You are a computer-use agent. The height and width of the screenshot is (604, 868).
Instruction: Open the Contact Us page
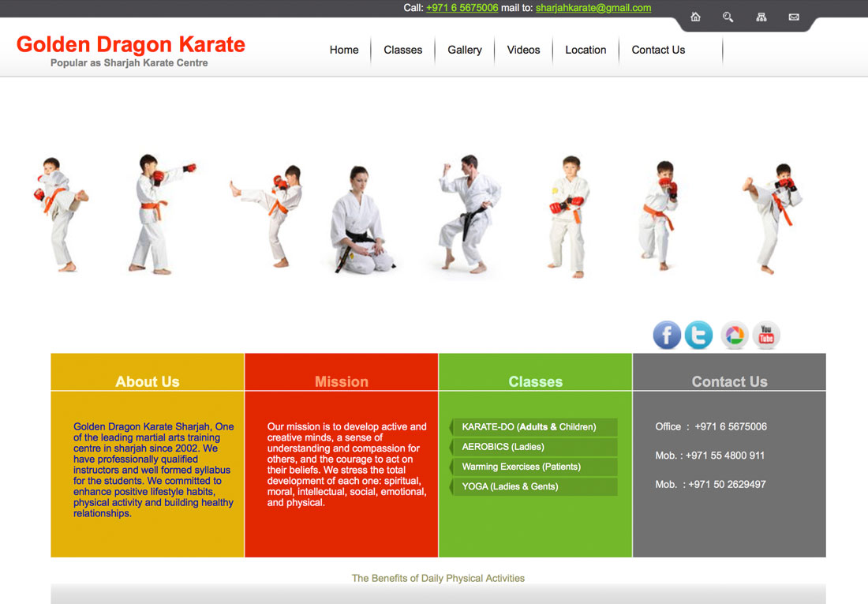(x=657, y=49)
